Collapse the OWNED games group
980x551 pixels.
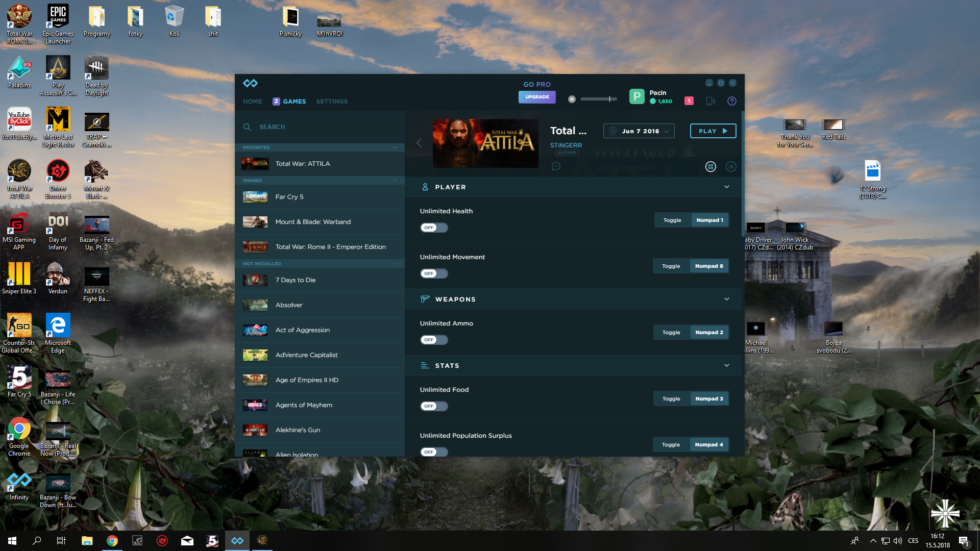coord(395,181)
